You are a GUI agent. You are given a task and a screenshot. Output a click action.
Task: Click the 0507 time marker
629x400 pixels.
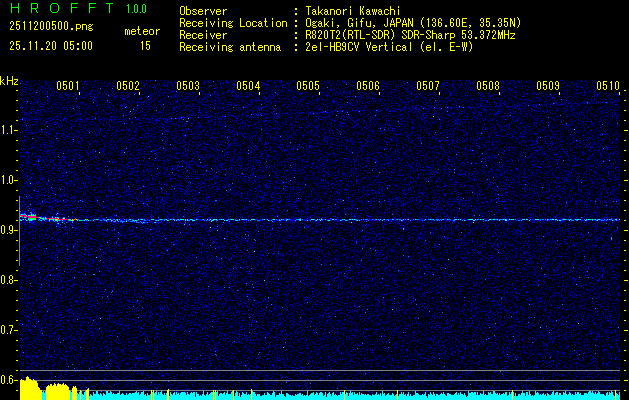coord(428,86)
